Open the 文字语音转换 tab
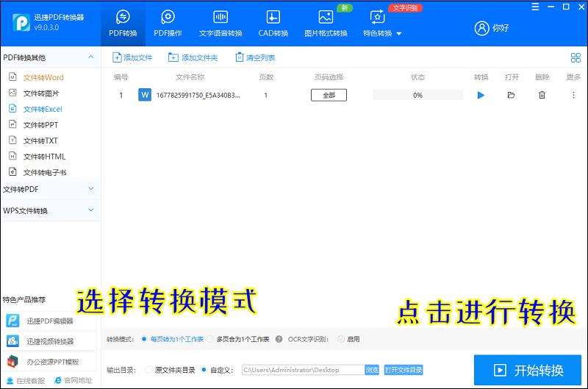The height and width of the screenshot is (389, 588). 220,24
